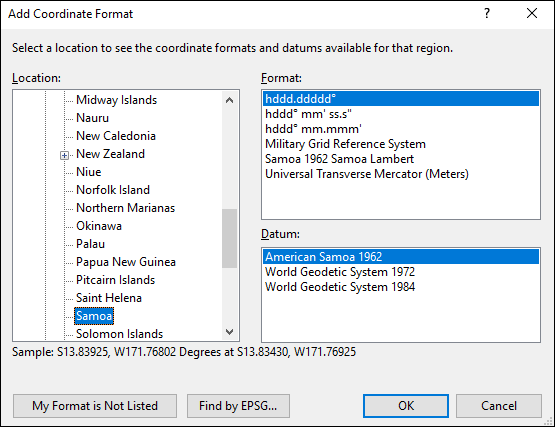Cancel the Add Coordinate Format dialog
The width and height of the screenshot is (555, 427).
499,406
